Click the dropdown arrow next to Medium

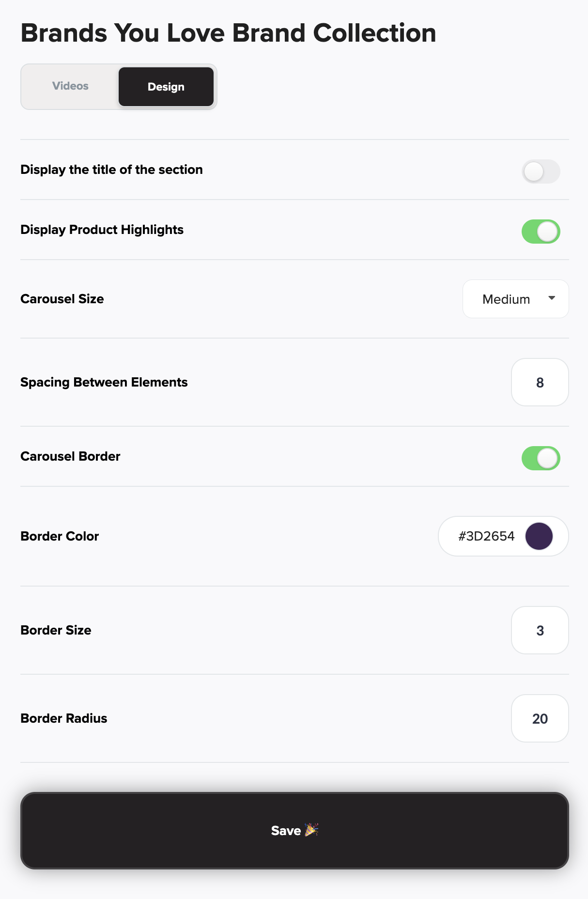tap(551, 298)
